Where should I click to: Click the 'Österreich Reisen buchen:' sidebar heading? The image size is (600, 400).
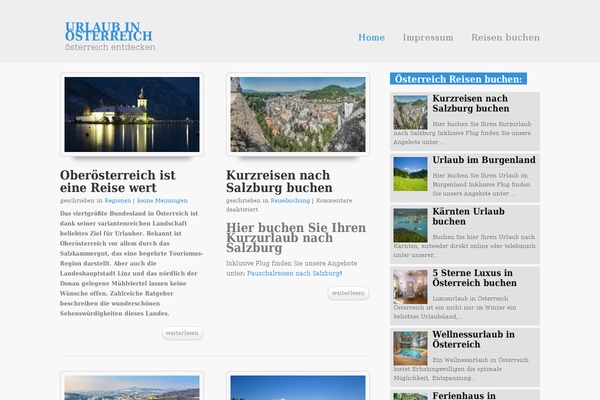click(x=458, y=79)
